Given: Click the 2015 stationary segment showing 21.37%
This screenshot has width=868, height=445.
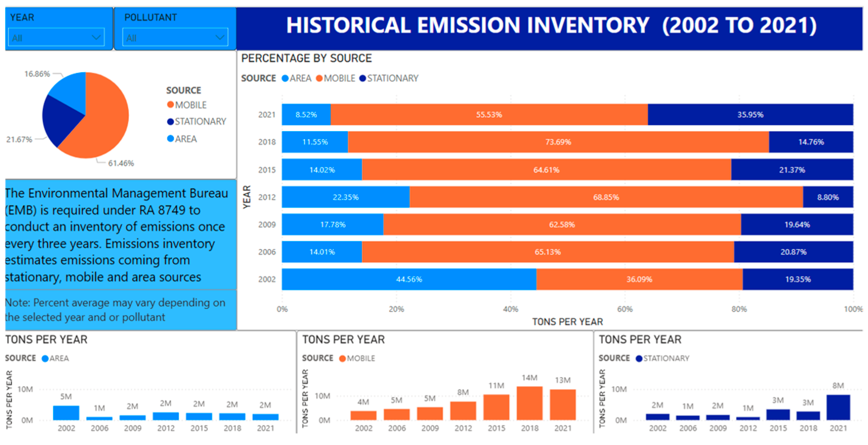Looking at the screenshot, I should pos(792,169).
